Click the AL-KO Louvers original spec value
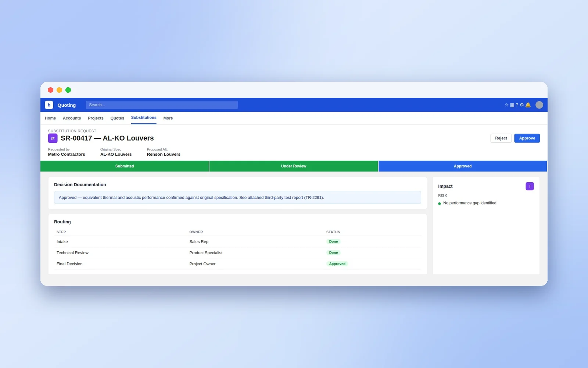Image resolution: width=588 pixels, height=368 pixels. pyautogui.click(x=116, y=155)
